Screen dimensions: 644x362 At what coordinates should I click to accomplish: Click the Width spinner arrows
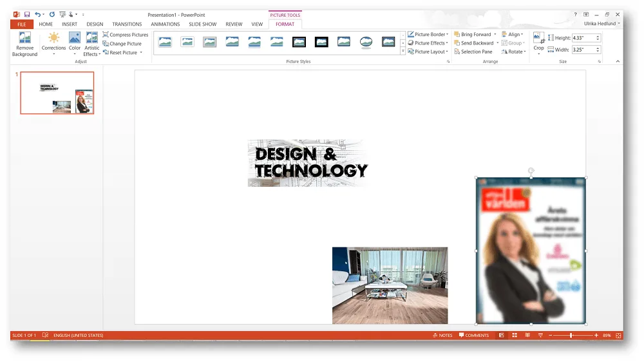click(598, 50)
